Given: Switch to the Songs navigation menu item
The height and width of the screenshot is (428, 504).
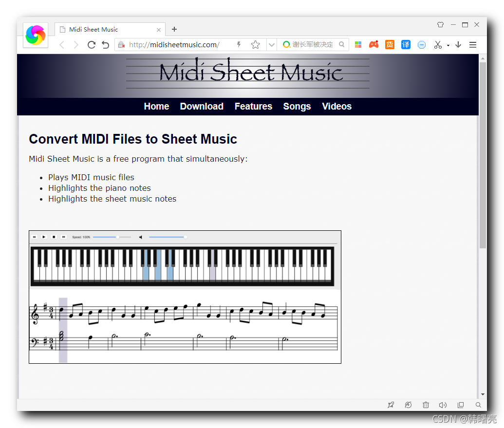Looking at the screenshot, I should tap(297, 106).
